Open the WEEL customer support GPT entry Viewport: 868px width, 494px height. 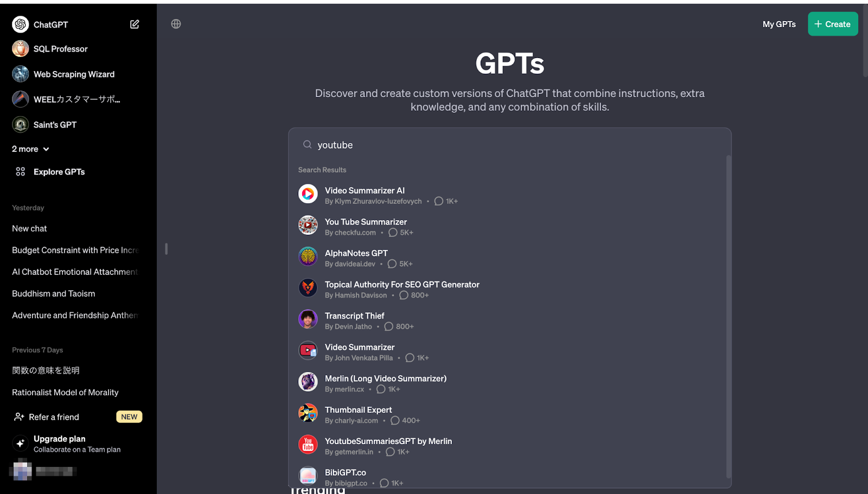(x=78, y=99)
